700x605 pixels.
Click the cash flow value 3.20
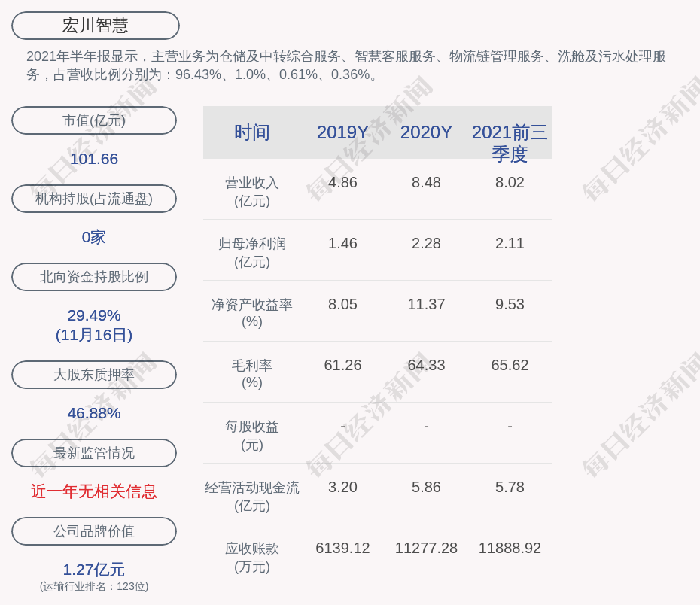click(x=342, y=487)
